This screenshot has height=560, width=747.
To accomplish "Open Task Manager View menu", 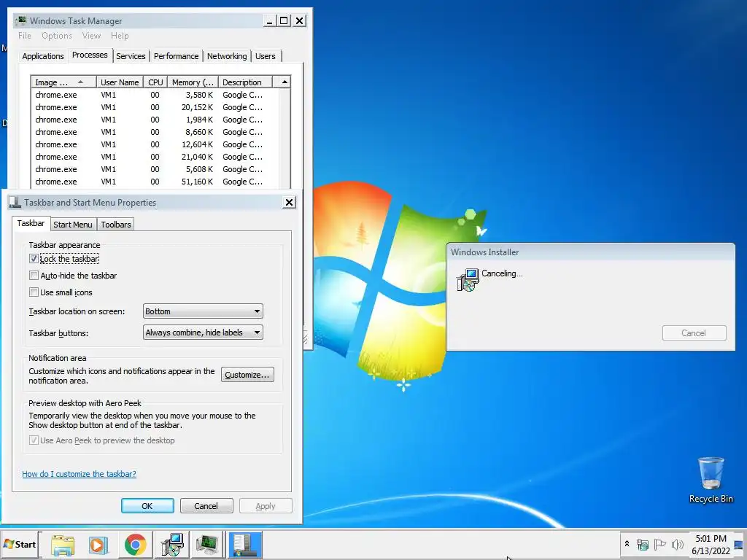I will [91, 36].
